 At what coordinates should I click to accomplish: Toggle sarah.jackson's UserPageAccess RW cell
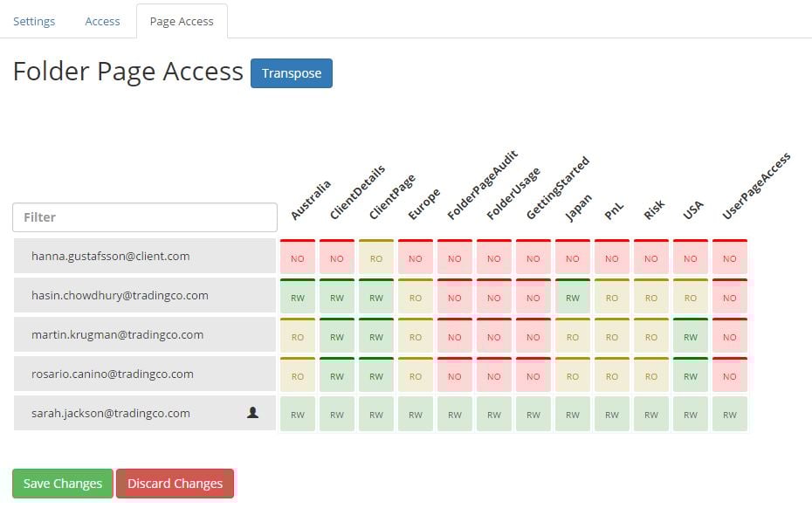click(730, 414)
